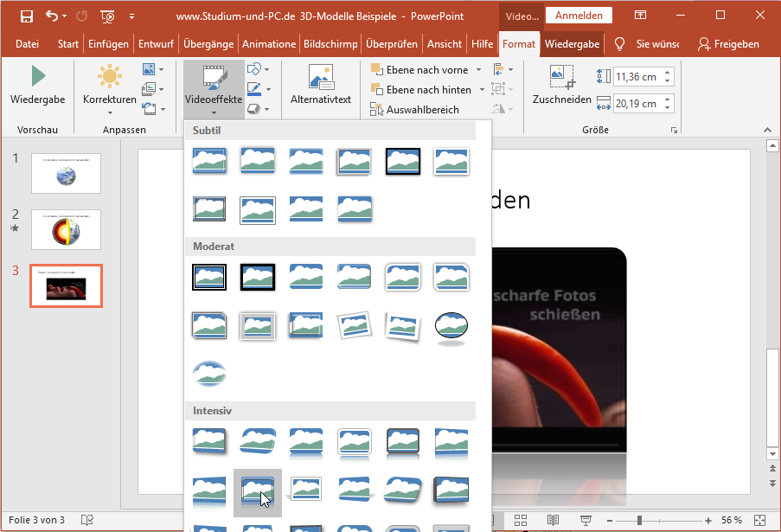Open the Datei menu
Viewport: 781px width, 532px height.
[x=27, y=44]
